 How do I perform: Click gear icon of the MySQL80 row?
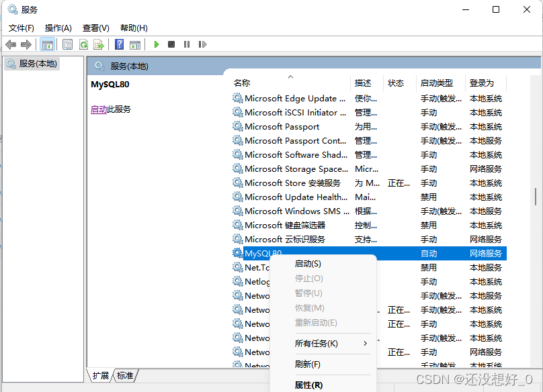238,253
